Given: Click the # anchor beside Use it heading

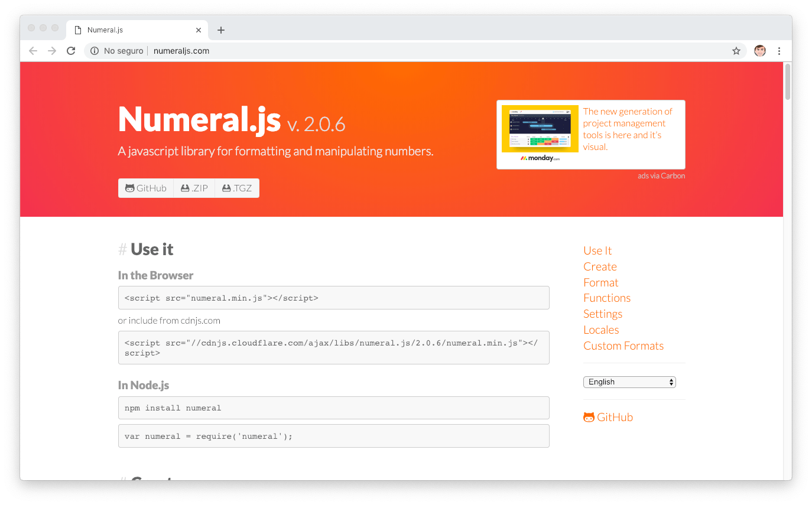Looking at the screenshot, I should click(x=122, y=250).
